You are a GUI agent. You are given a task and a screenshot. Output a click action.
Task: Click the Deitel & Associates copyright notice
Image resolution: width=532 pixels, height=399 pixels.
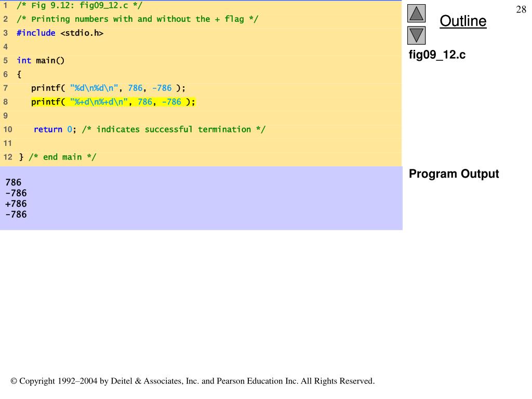(193, 381)
